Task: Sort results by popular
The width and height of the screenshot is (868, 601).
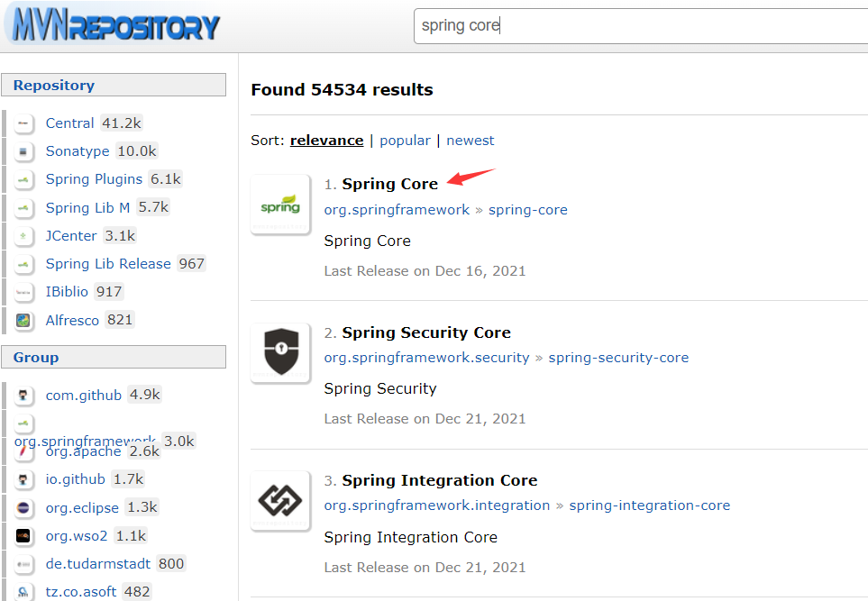Action: 405,141
